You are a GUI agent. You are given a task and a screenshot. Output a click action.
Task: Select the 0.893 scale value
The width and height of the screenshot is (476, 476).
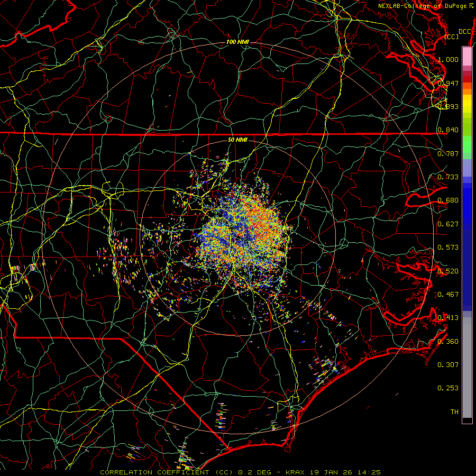(x=448, y=106)
